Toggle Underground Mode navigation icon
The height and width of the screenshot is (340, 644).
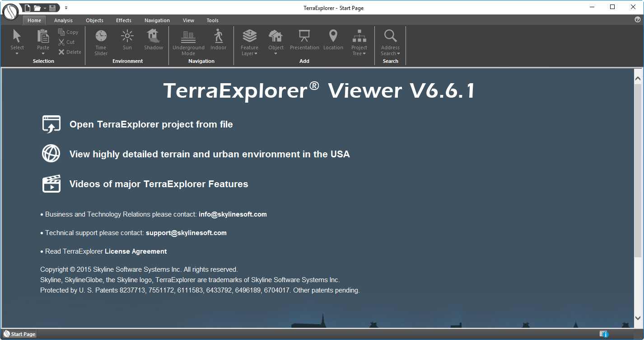[x=188, y=36]
